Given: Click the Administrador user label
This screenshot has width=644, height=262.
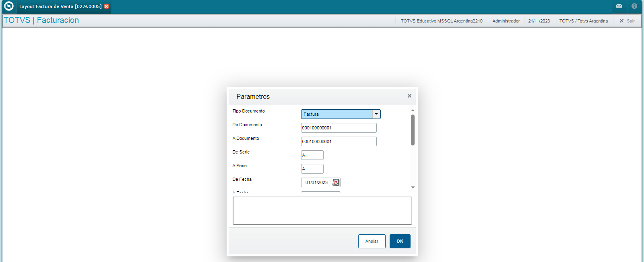Looking at the screenshot, I should click(506, 21).
